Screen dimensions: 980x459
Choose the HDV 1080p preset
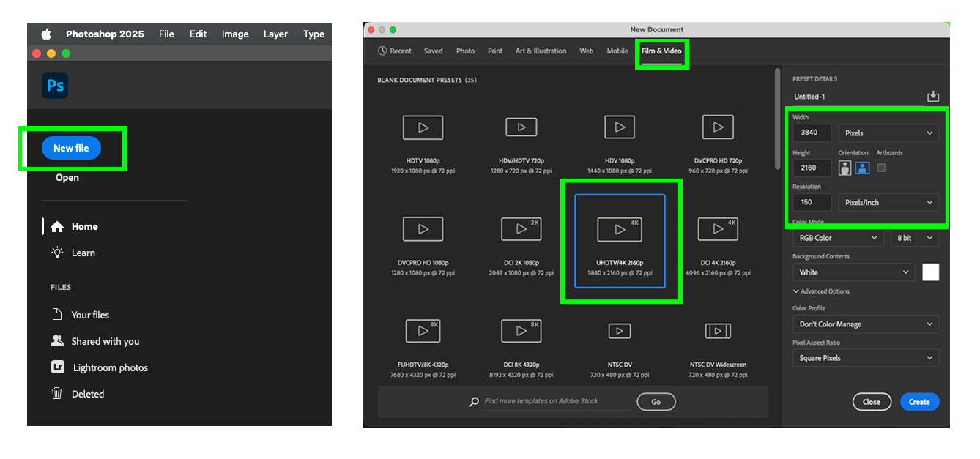pos(620,145)
